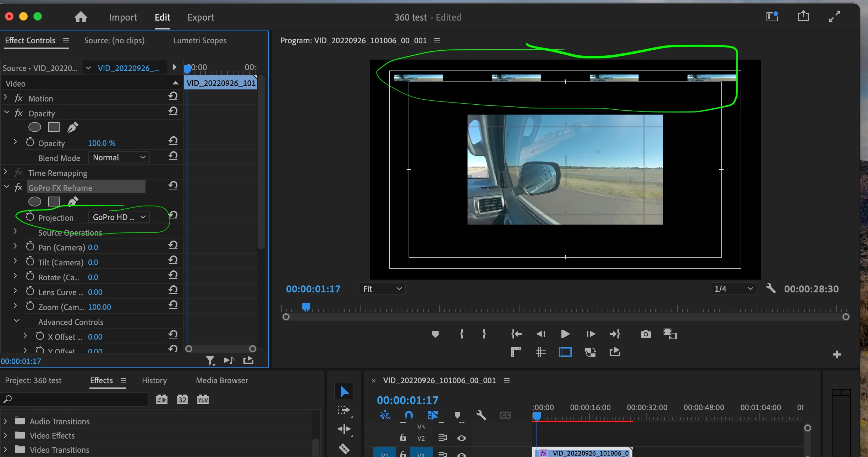
Task: Switch to the Media Browser tab
Action: (222, 380)
